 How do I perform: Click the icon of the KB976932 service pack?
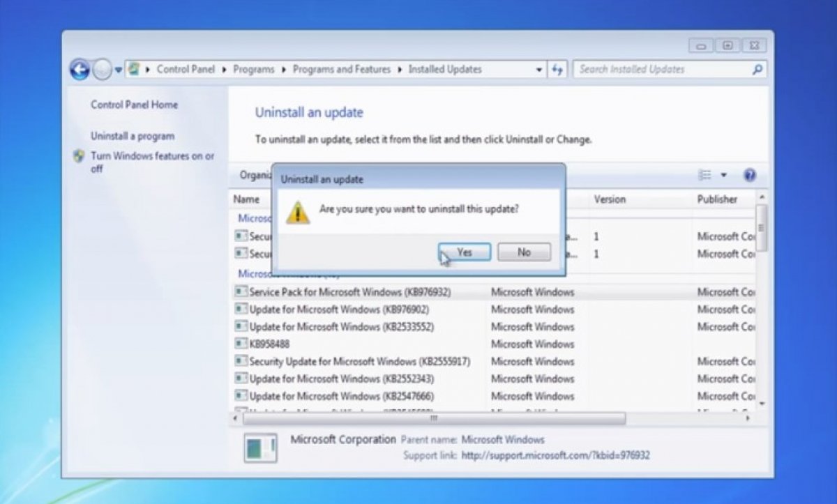pos(241,292)
